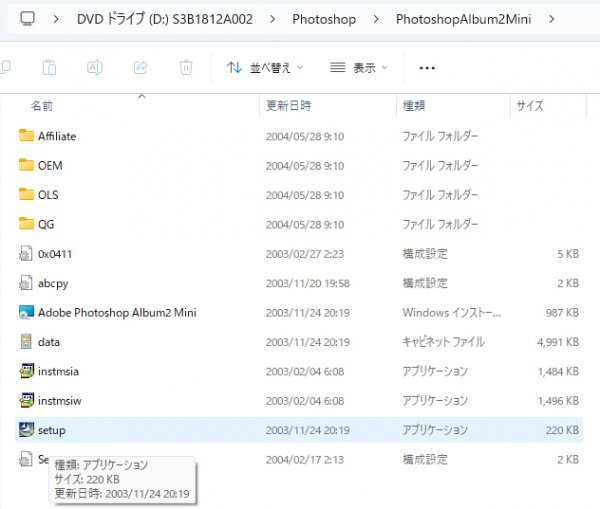Click the 0x0411 config file icon
The width and height of the screenshot is (600, 509).
[26, 253]
